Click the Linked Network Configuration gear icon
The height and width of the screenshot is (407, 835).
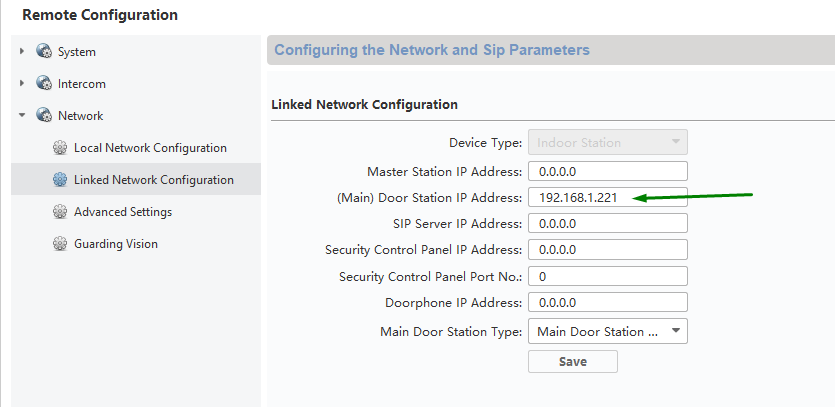[60, 180]
